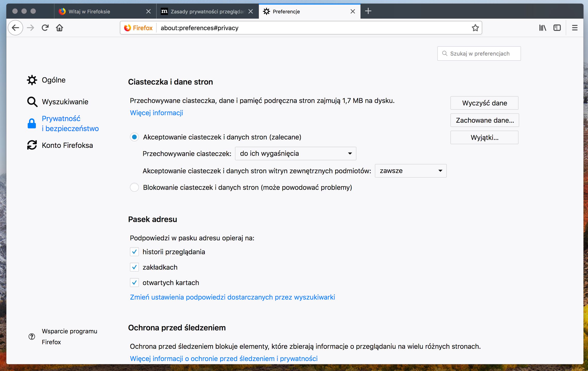The height and width of the screenshot is (371, 588).
Task: Expand third-party cookies 'zawsze' dropdown
Action: (411, 171)
